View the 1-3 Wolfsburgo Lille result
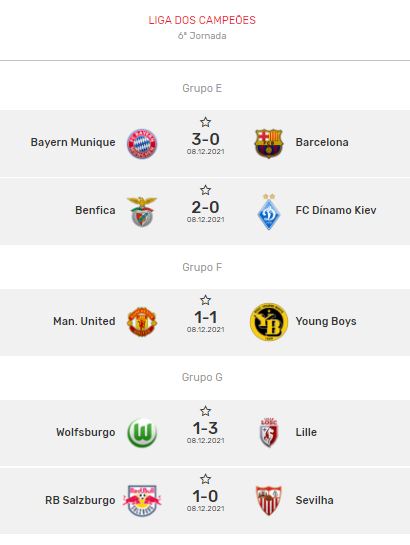Screen dimensions: 410x545 coord(205,428)
